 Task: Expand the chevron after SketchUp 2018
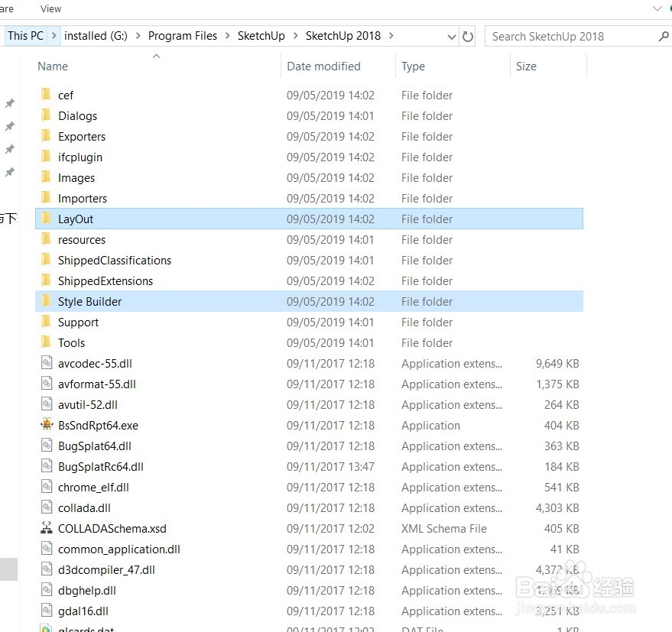coord(391,36)
